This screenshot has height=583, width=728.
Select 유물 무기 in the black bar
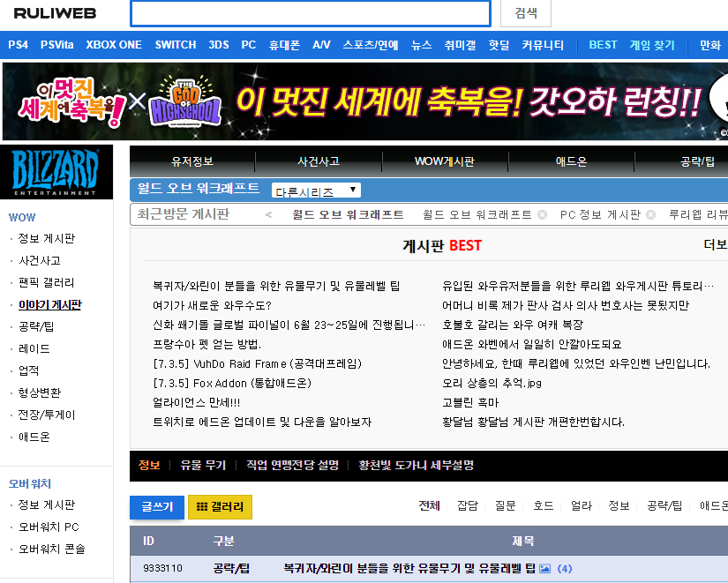point(203,465)
